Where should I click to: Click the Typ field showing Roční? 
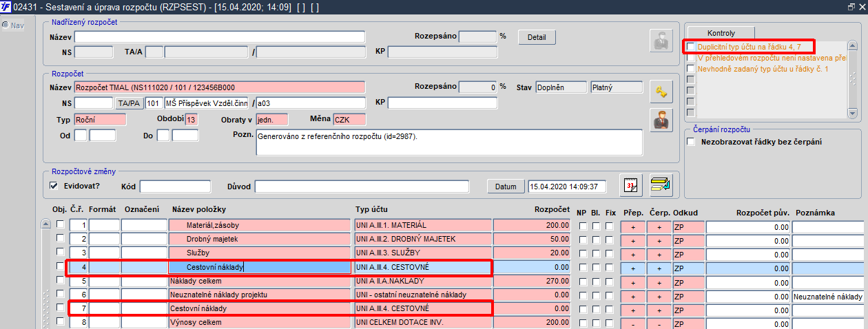pos(100,119)
